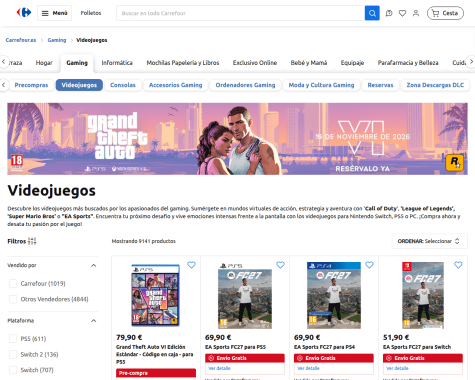Open the wishlist heart in header
475x380 pixels.
pyautogui.click(x=402, y=13)
